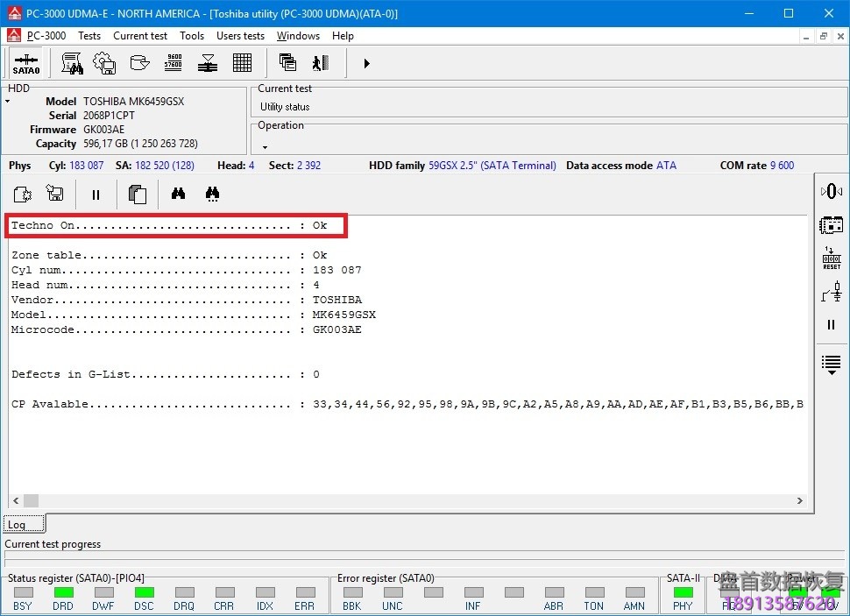Click the running man exit icon
Viewport: 850px width, 616px height.
321,63
